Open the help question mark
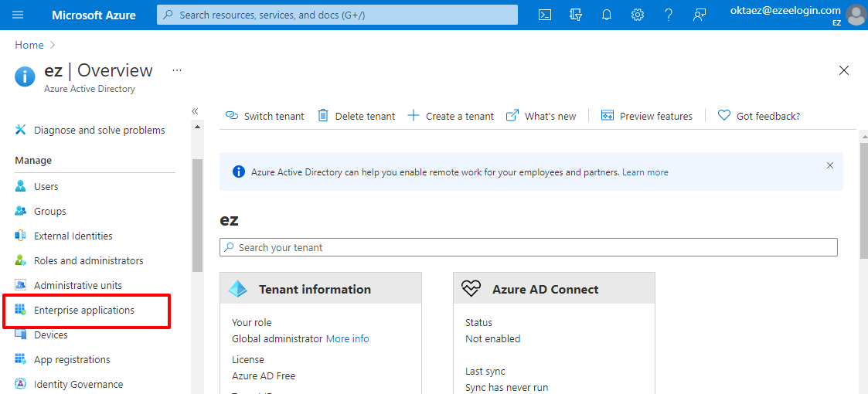Image resolution: width=868 pixels, height=394 pixels. pyautogui.click(x=669, y=15)
